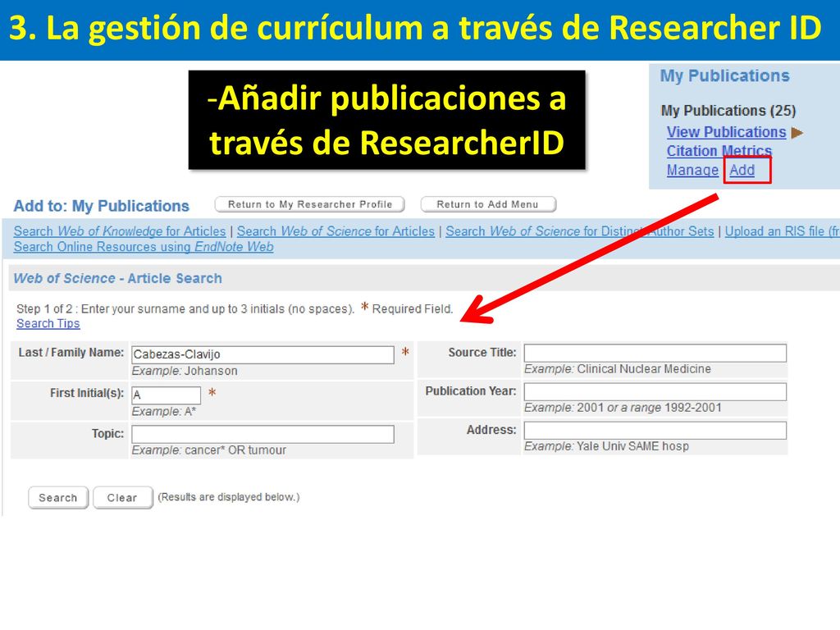Image resolution: width=840 pixels, height=630 pixels.
Task: Open the View Publications link
Action: (726, 132)
